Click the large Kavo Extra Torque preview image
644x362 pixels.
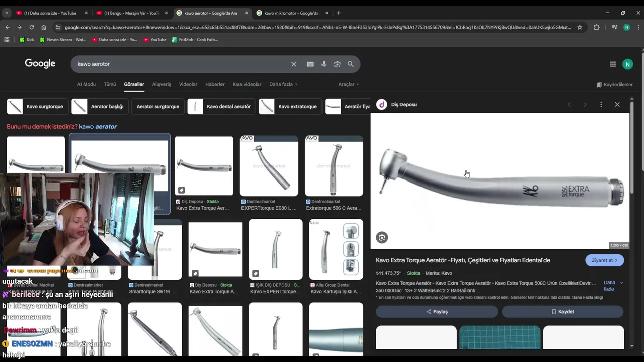(x=500, y=181)
